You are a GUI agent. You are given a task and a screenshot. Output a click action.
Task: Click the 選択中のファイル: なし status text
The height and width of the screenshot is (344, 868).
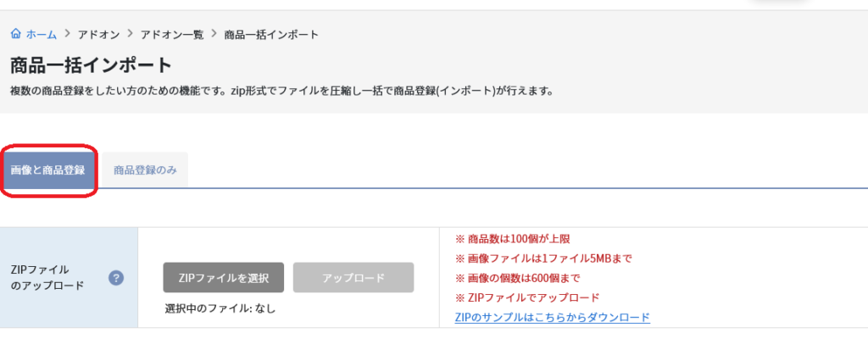click(x=220, y=308)
